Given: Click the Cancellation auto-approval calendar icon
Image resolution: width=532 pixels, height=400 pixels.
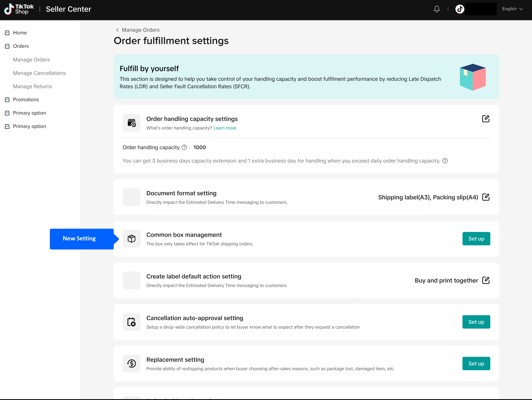Looking at the screenshot, I should (132, 322).
